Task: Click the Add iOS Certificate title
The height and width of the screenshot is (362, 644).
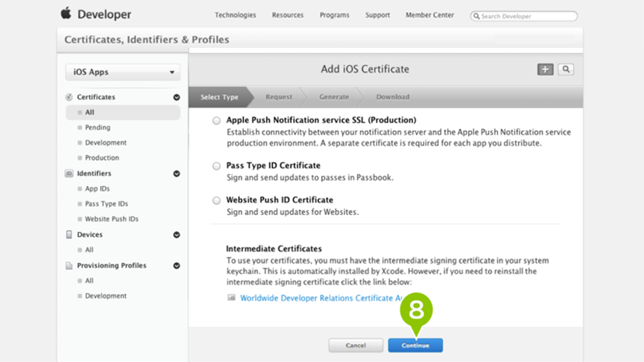Action: [365, 69]
